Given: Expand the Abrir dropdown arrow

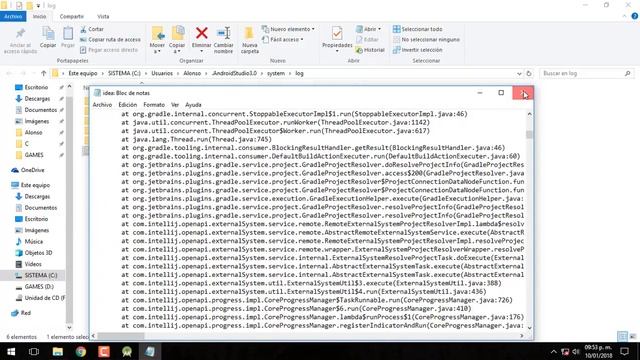Looking at the screenshot, I should [379, 29].
